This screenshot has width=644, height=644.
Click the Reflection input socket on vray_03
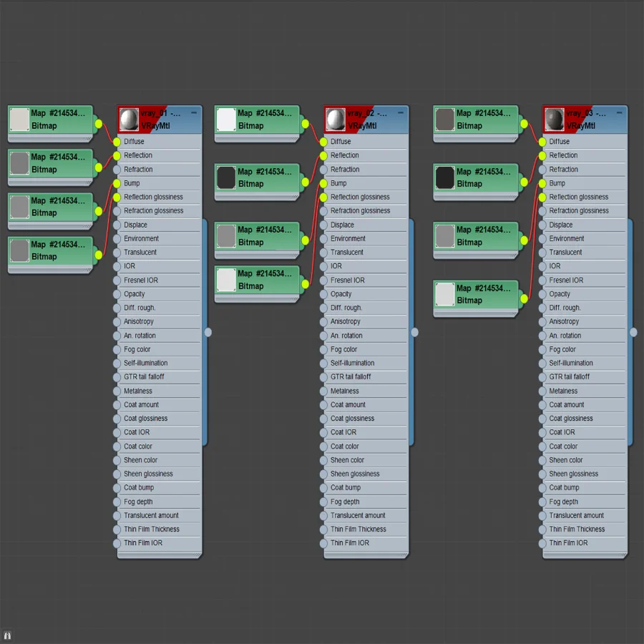542,156
